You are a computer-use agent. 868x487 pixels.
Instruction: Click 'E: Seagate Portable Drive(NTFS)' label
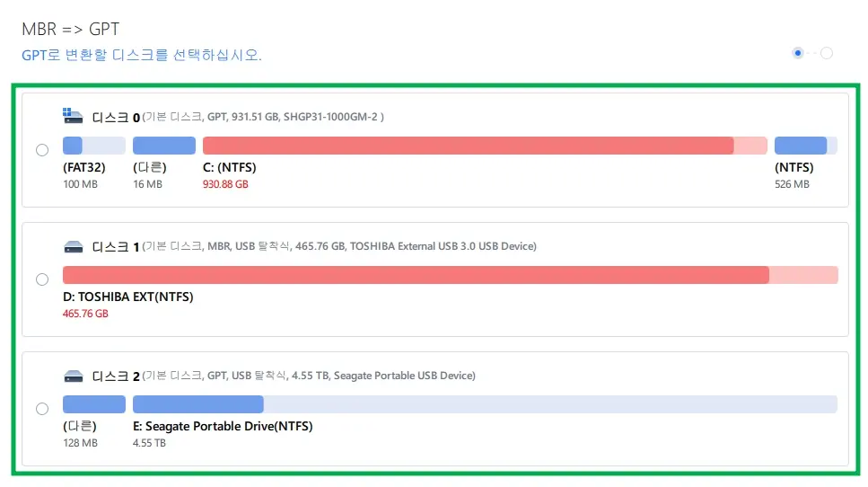pos(223,426)
